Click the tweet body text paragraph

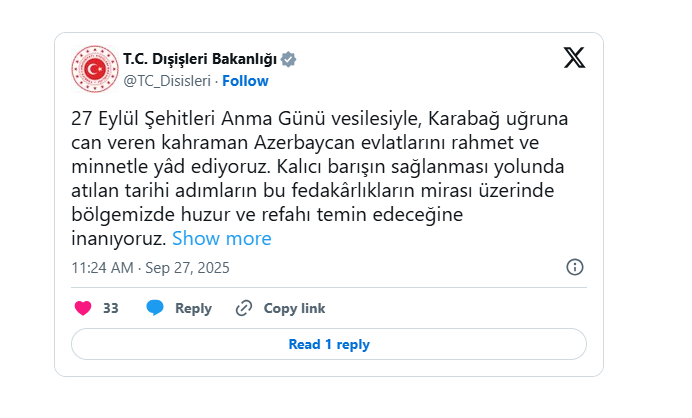(320, 178)
